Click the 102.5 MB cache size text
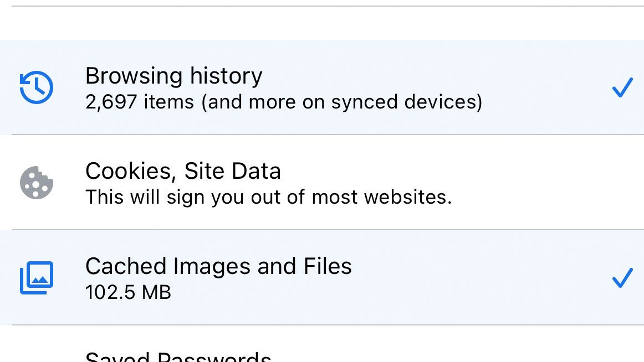The width and height of the screenshot is (644, 362). 128,292
